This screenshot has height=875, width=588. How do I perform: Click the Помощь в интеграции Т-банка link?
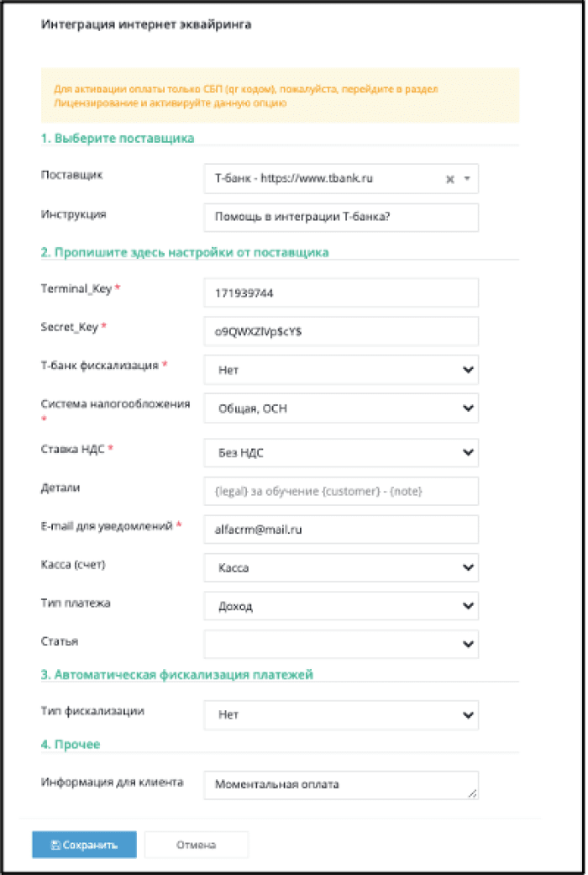point(302,217)
